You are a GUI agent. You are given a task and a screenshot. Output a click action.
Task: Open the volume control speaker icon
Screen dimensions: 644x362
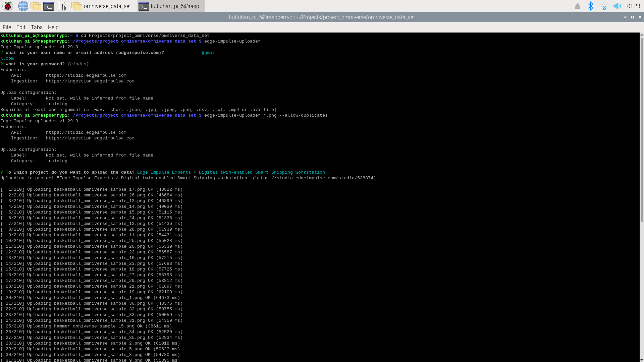coord(617,6)
